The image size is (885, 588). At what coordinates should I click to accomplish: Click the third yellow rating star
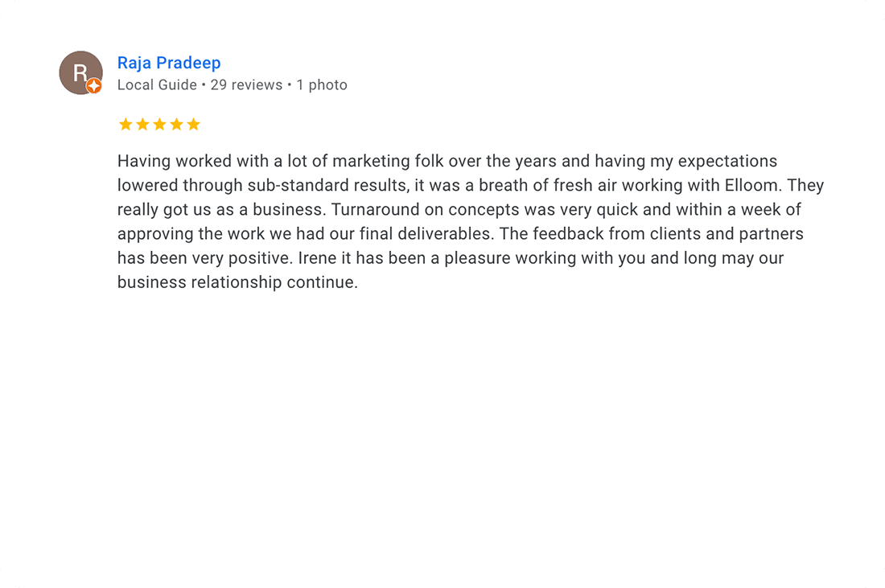(x=159, y=125)
